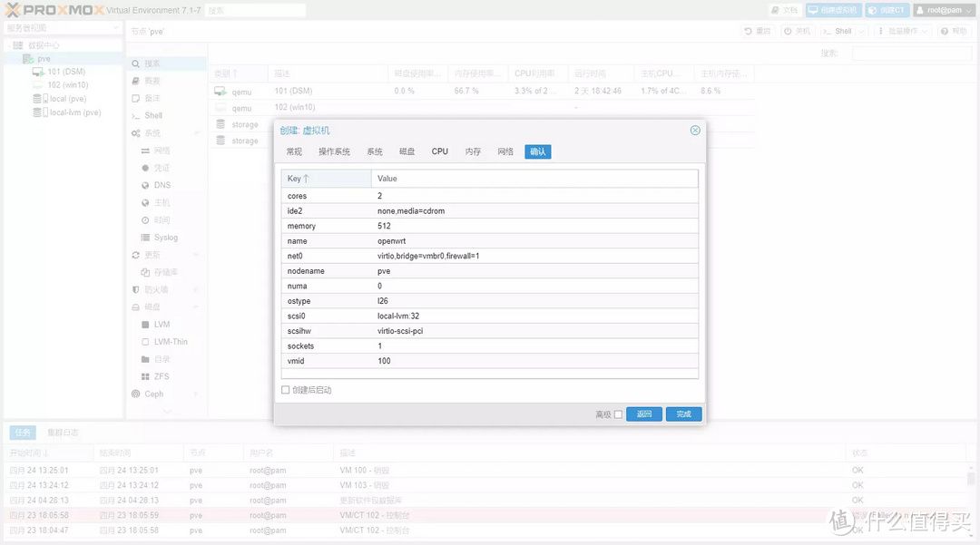This screenshot has height=545, width=980.
Task: Open the root@pam user menu
Action: pyautogui.click(x=944, y=10)
